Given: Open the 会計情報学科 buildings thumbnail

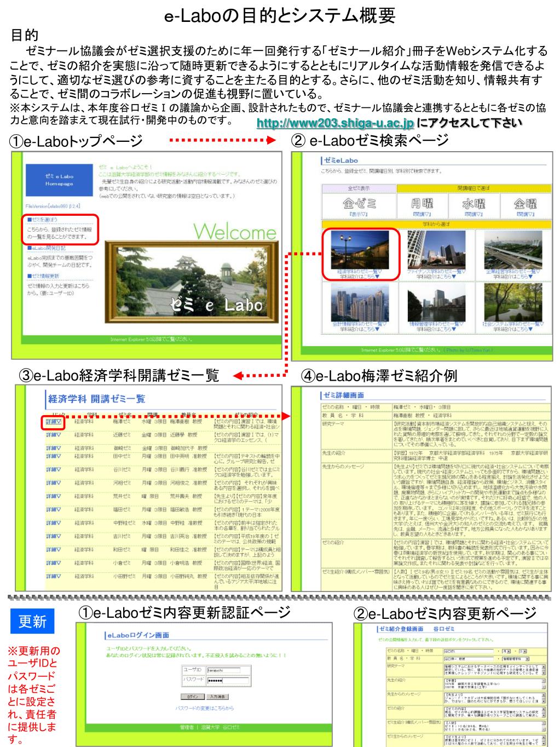Looking at the screenshot, I should [359, 302].
